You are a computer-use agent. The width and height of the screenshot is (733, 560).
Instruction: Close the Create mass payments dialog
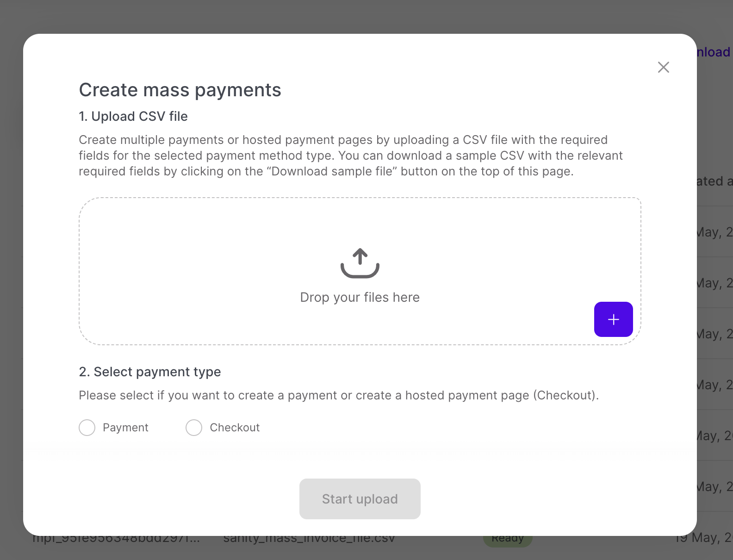click(663, 67)
